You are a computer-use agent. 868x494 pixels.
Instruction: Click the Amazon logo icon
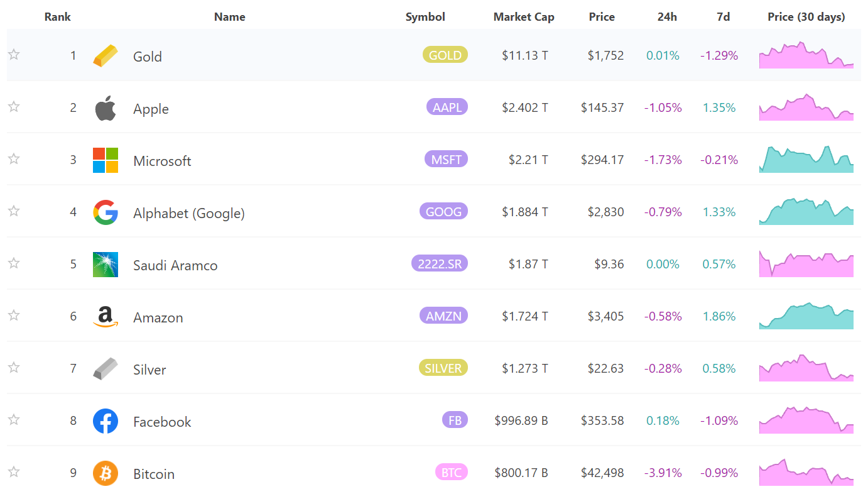point(106,317)
